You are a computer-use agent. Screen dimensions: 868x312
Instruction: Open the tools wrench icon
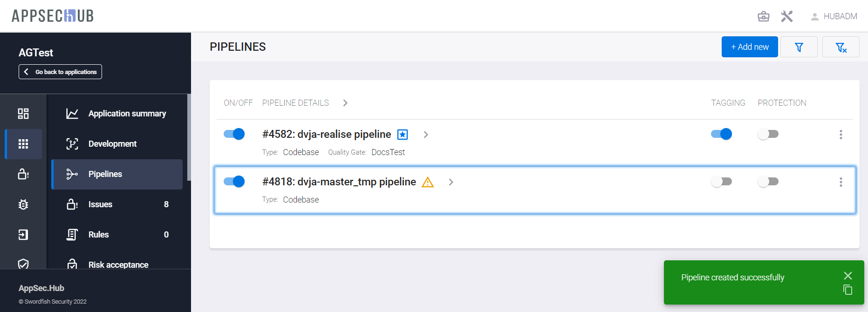(x=787, y=16)
